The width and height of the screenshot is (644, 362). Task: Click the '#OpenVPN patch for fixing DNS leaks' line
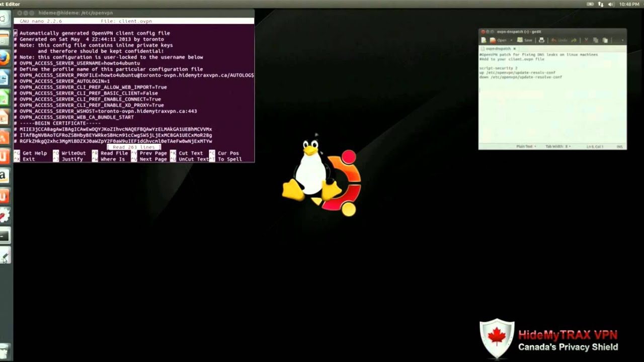[538, 54]
